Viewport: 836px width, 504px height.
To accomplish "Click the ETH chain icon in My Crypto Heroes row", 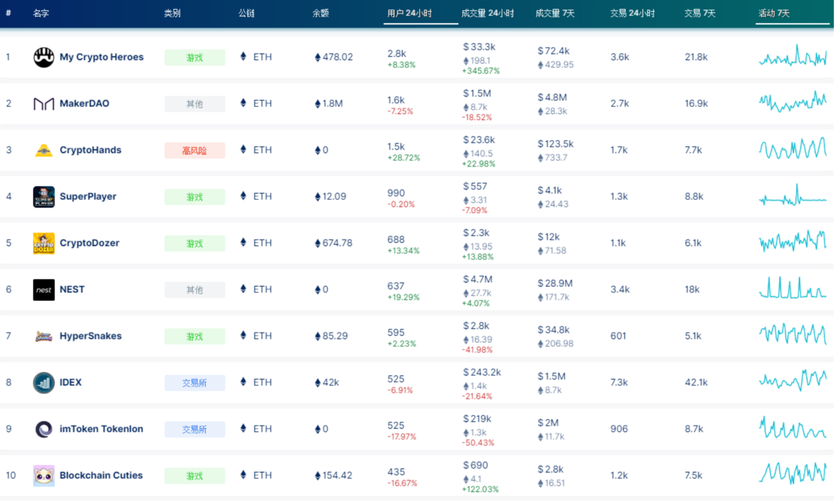I will click(243, 57).
